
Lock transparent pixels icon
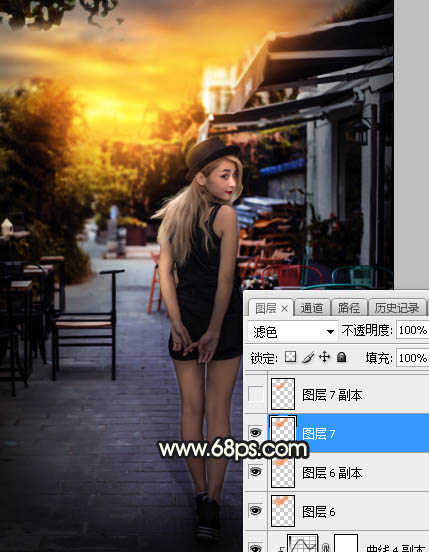click(x=290, y=357)
